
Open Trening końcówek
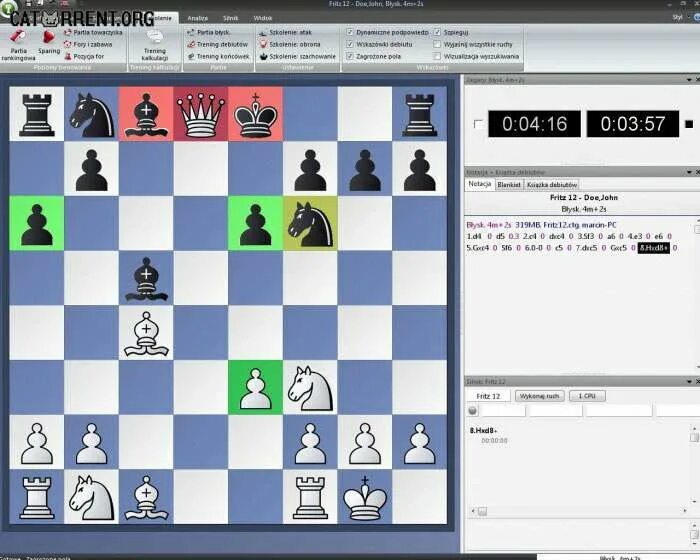218,56
